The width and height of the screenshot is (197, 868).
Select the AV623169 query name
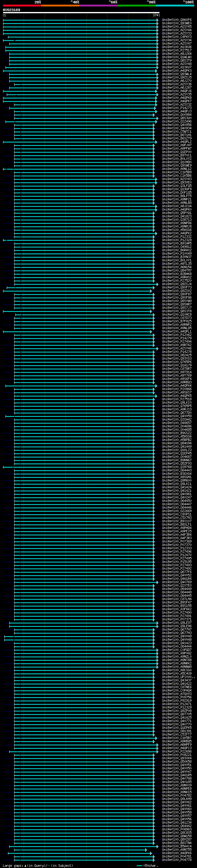[x=11, y=10]
